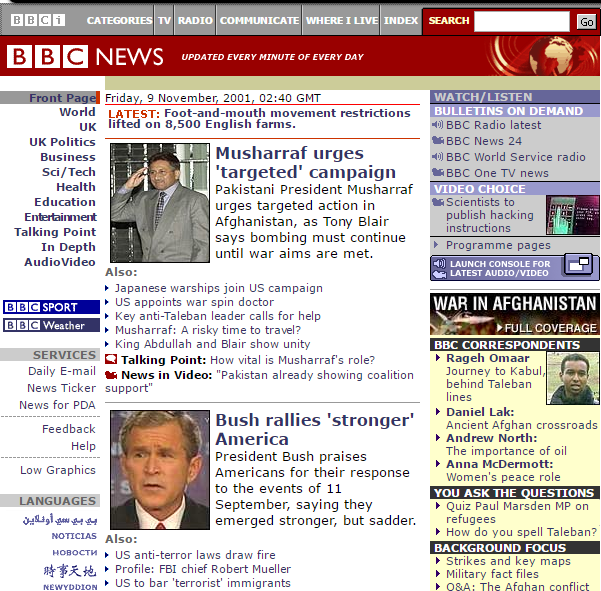Switch to Low Graphics version

tap(58, 470)
